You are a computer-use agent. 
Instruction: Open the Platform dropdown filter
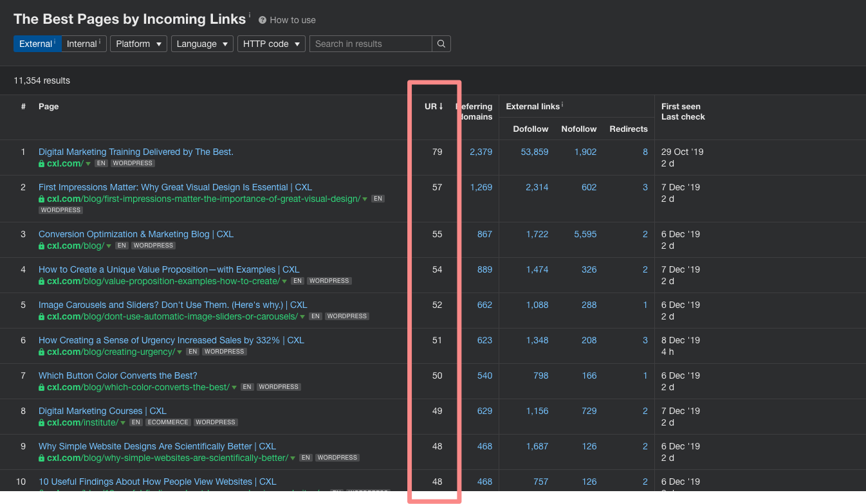[138, 44]
